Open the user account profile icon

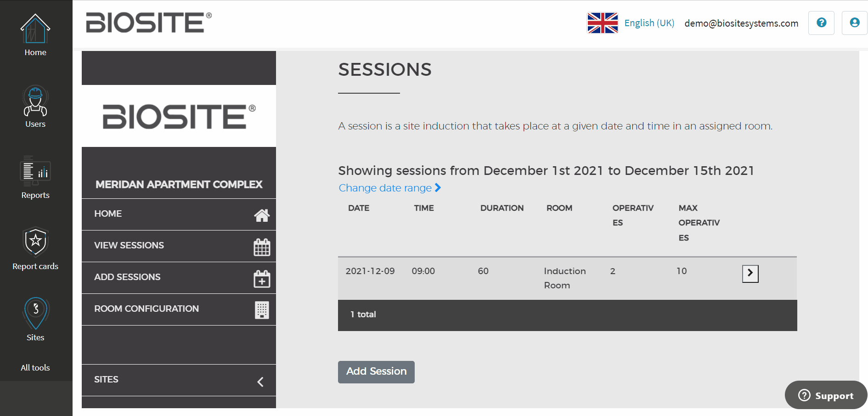pos(854,22)
